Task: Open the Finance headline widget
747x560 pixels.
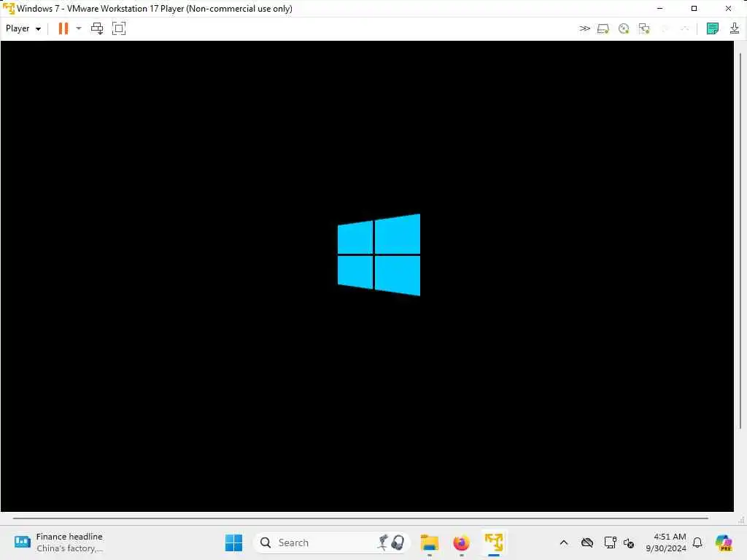Action: pos(58,542)
